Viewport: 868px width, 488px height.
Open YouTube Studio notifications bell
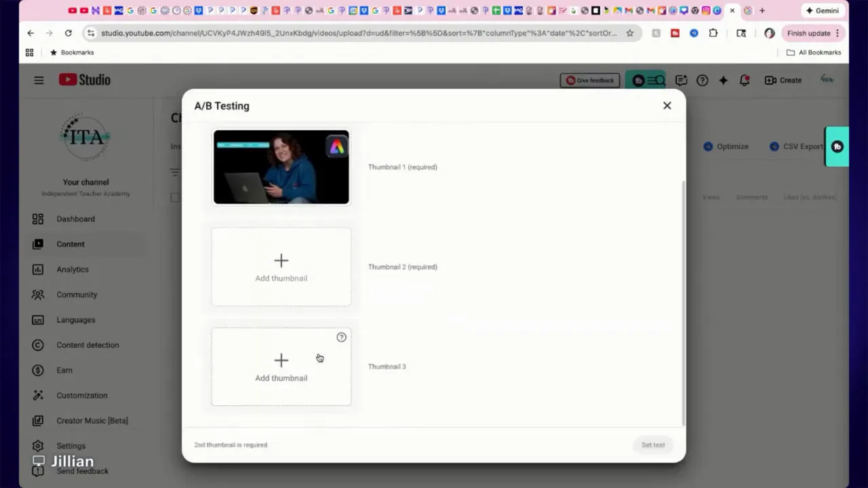745,80
